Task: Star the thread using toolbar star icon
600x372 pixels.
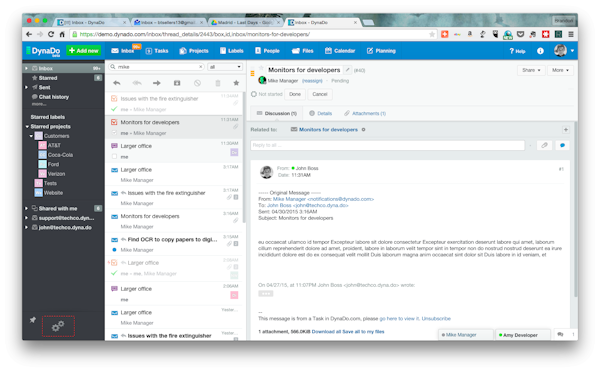Action: pyautogui.click(x=236, y=83)
